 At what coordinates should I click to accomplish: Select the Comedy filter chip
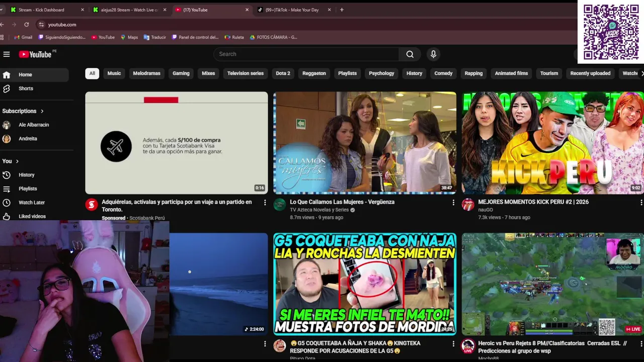pyautogui.click(x=443, y=73)
